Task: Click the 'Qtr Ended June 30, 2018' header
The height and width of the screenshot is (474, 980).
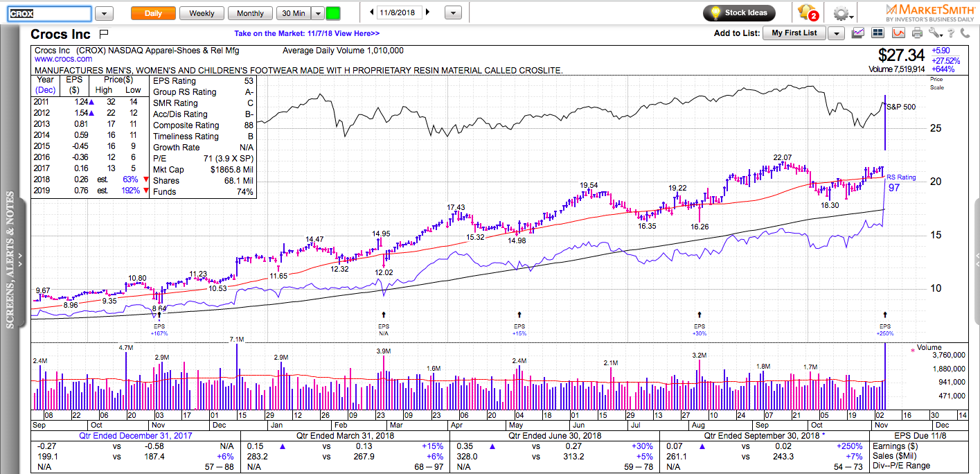Action: (x=554, y=436)
